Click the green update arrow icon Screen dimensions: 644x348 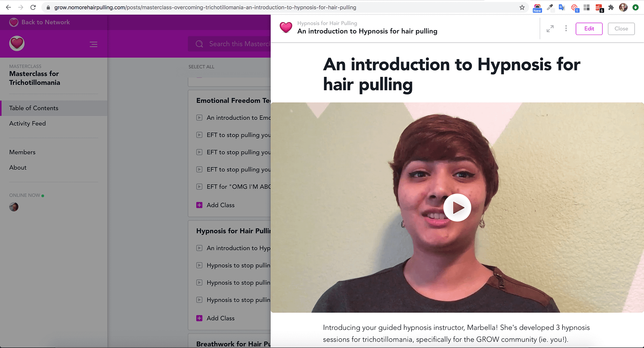point(635,7)
